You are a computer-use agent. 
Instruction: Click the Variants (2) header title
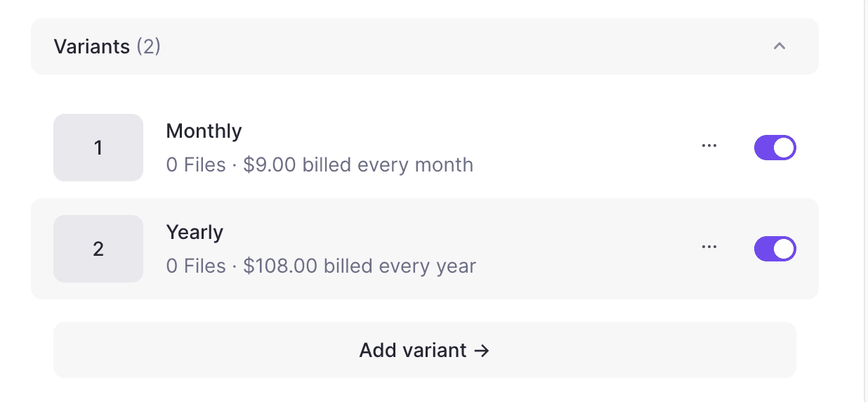107,46
